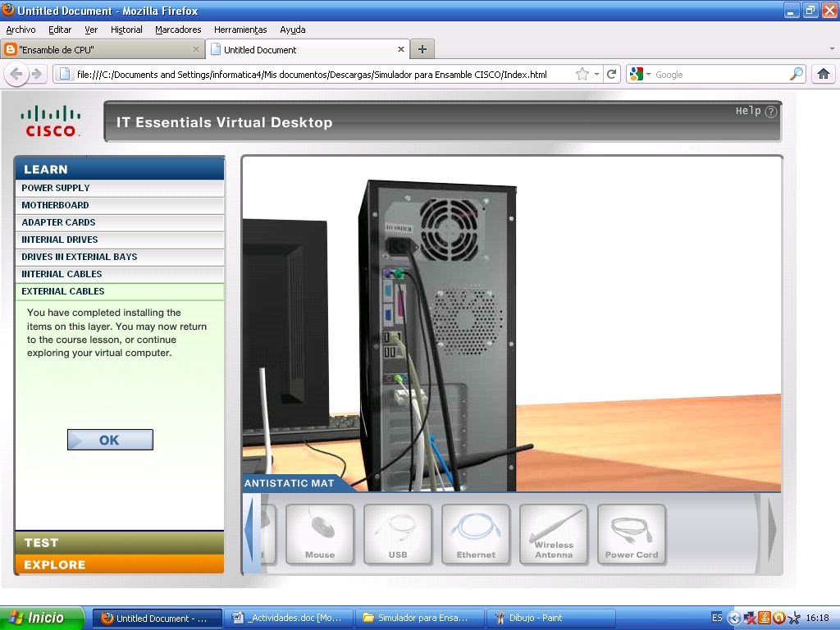The height and width of the screenshot is (630, 840).
Task: Click inside the address bar
Action: [328, 74]
